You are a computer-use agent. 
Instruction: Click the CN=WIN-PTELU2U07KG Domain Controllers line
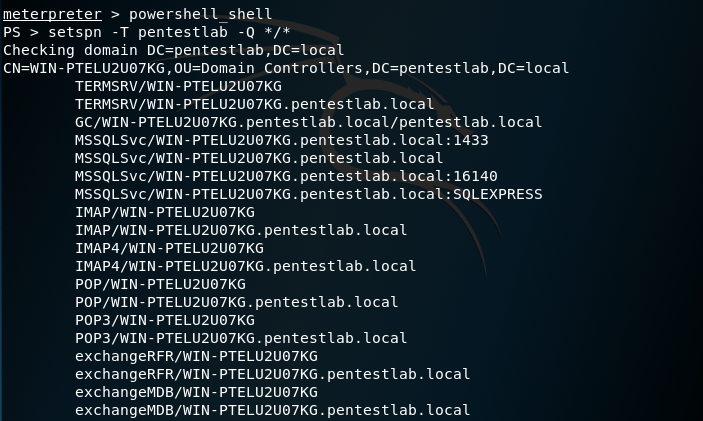286,68
